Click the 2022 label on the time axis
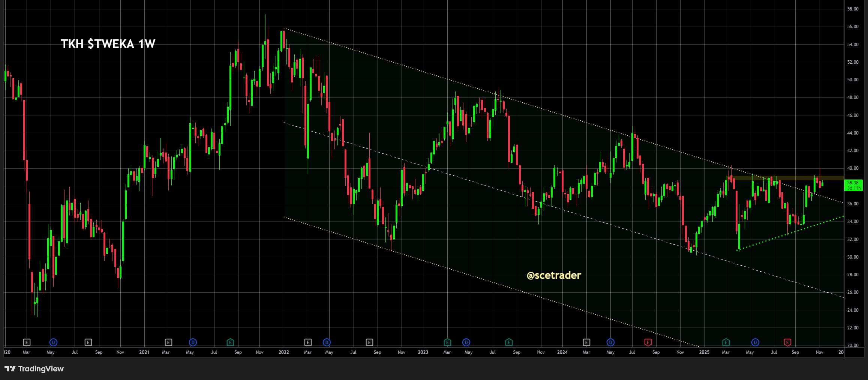The height and width of the screenshot is (380, 868). coord(283,352)
